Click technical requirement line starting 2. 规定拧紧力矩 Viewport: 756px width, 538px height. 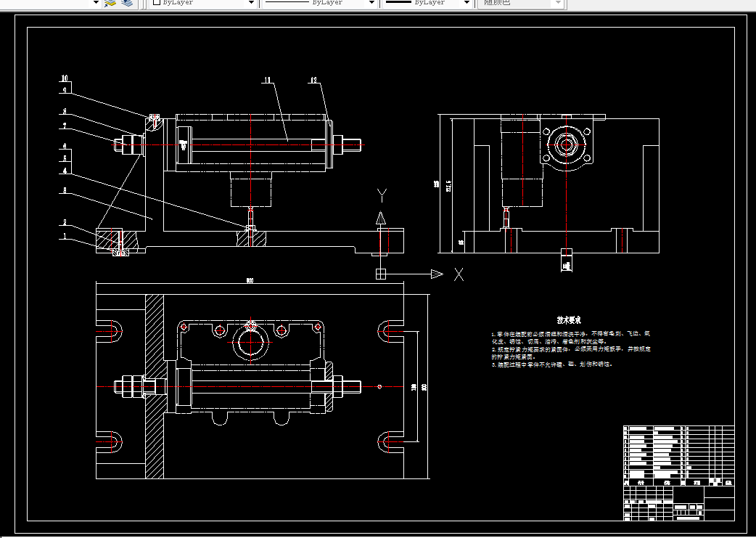571,353
